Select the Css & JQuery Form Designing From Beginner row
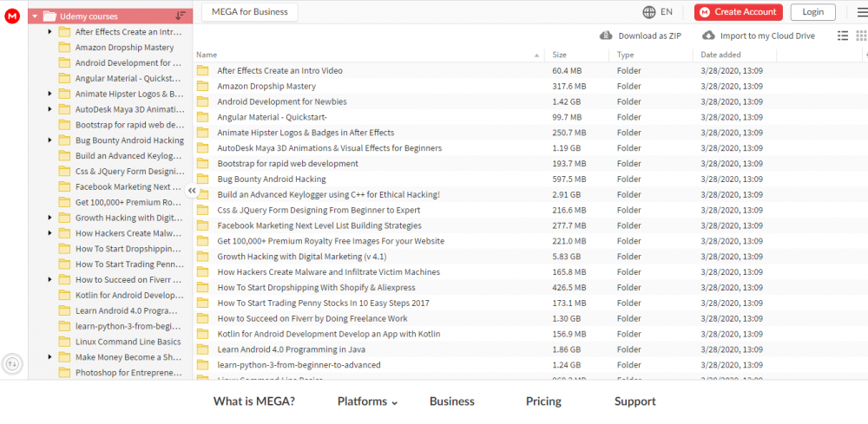The width and height of the screenshot is (868, 424). click(x=529, y=210)
